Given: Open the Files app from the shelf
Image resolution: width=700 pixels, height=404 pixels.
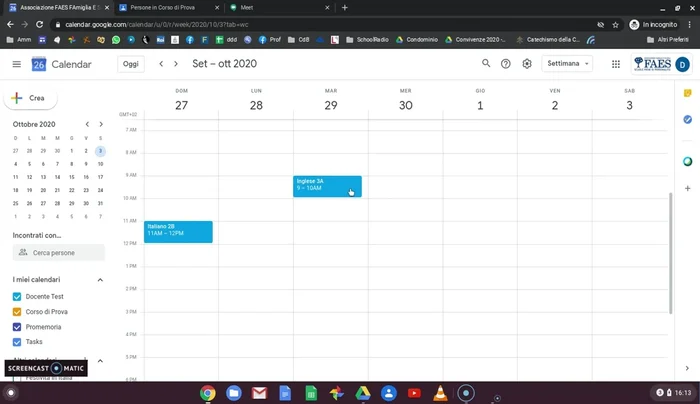Looking at the screenshot, I should (233, 393).
